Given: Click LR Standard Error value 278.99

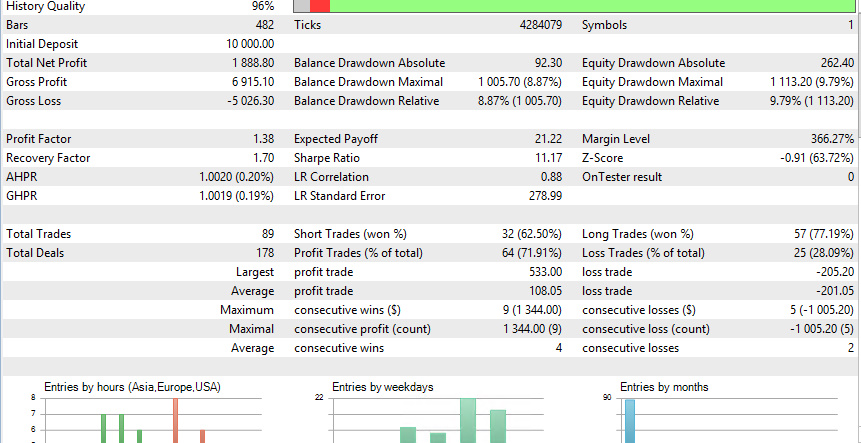Looking at the screenshot, I should (546, 196).
